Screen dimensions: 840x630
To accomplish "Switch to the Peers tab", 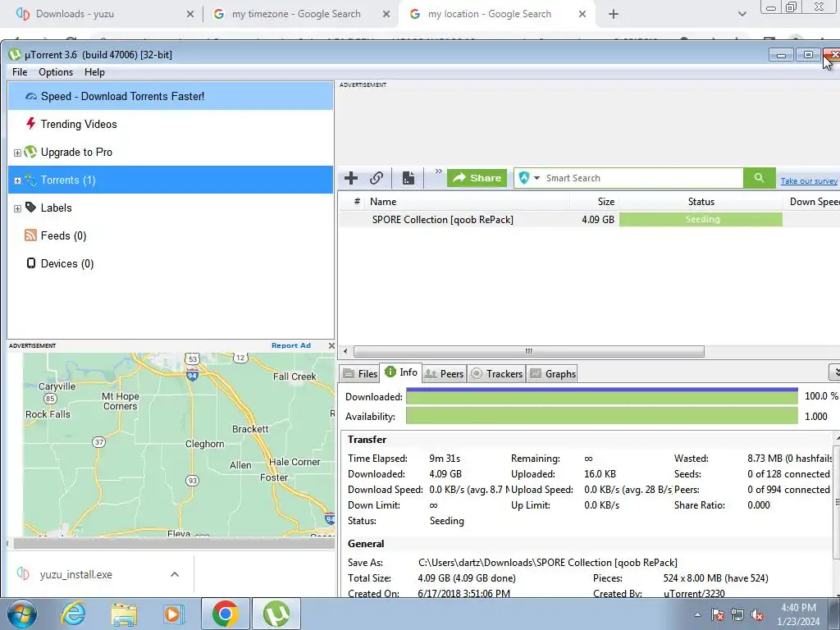I will coord(444,374).
